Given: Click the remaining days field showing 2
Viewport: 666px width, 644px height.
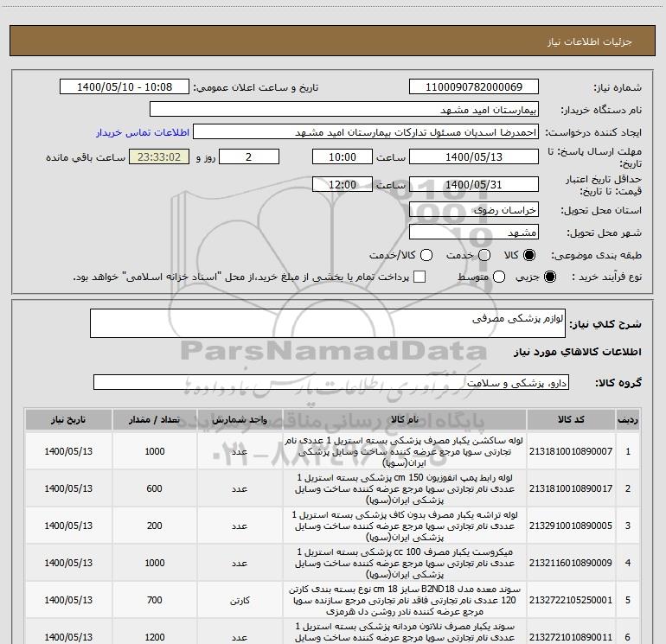Looking at the screenshot, I should [x=249, y=156].
